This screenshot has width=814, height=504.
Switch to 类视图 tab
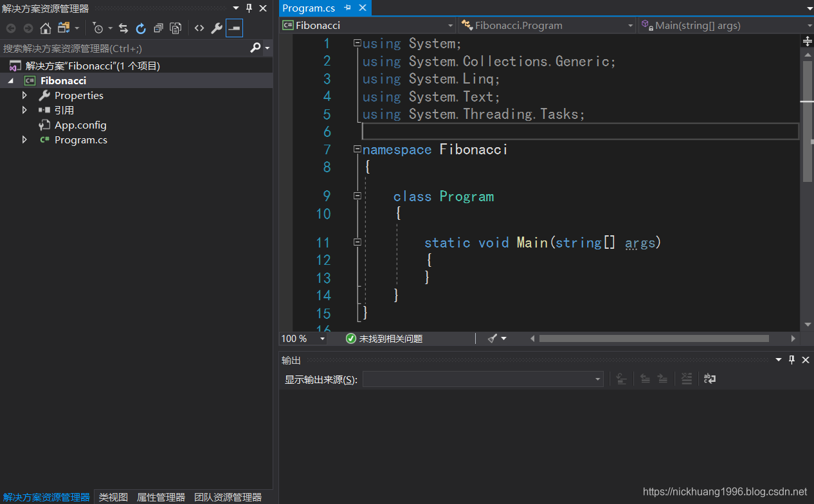113,497
